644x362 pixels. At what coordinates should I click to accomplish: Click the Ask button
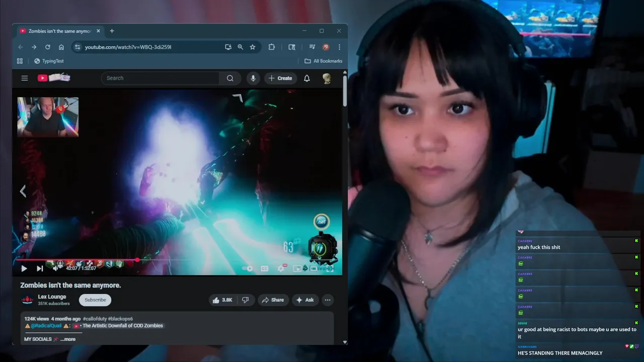click(x=305, y=300)
